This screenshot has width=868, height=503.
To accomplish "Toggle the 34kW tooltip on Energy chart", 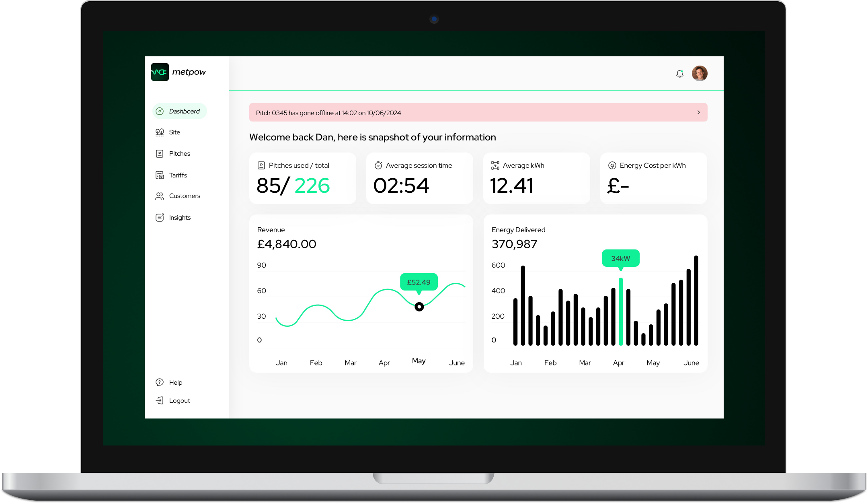I will 620,258.
